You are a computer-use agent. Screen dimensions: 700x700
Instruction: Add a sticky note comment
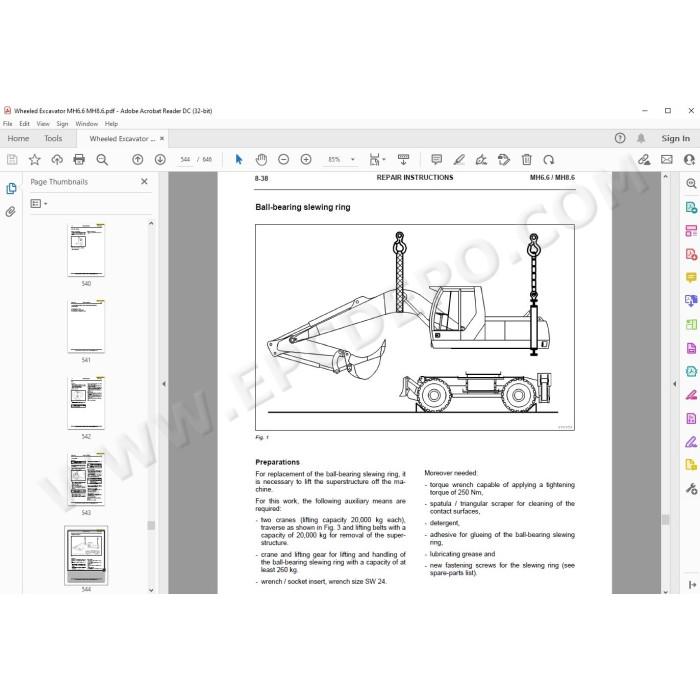[437, 159]
